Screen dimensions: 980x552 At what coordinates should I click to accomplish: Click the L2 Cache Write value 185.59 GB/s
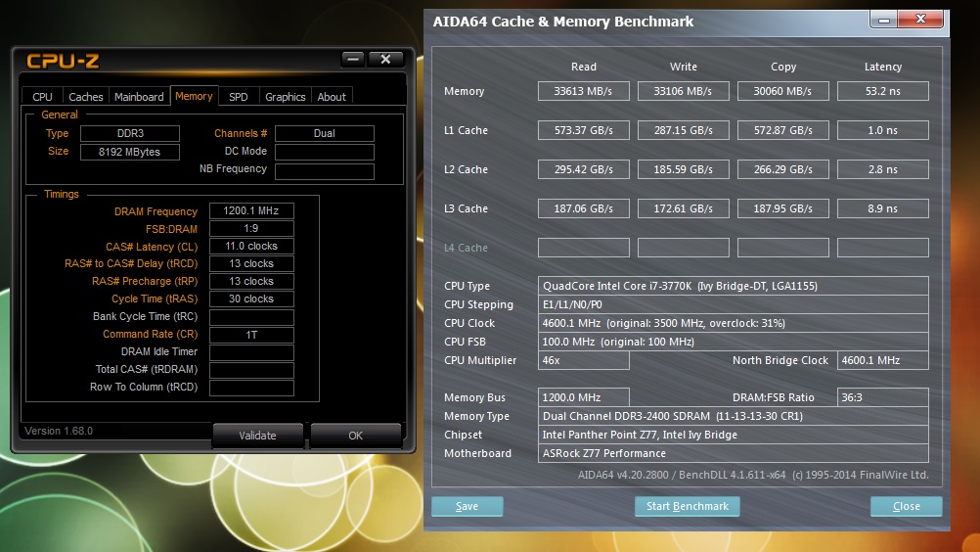[683, 169]
